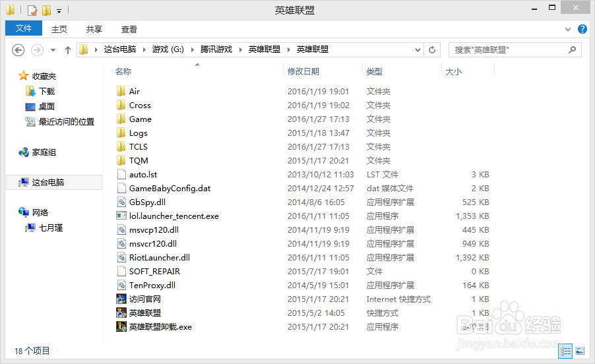Click the auto.lst file icon

pyautogui.click(x=121, y=174)
